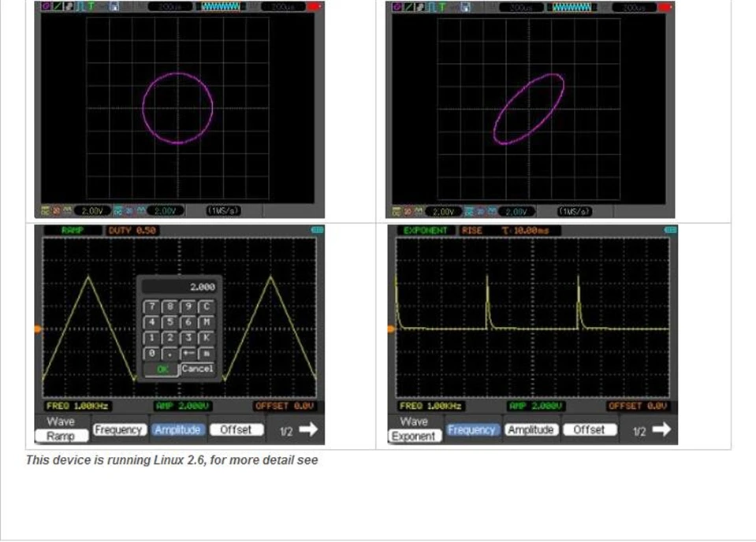Select Amplitude on the Exponent screen
756x542 pixels.
(531, 430)
